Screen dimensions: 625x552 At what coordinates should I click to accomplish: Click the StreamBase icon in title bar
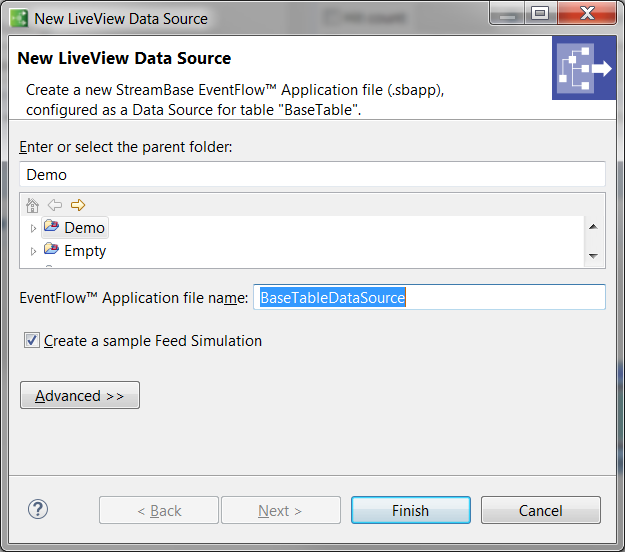pos(17,18)
